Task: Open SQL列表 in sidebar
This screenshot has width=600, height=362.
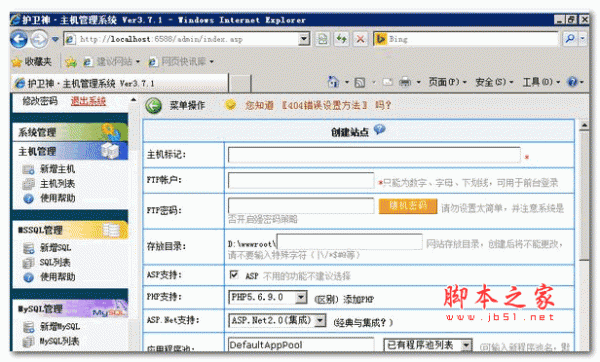Action: click(x=55, y=262)
